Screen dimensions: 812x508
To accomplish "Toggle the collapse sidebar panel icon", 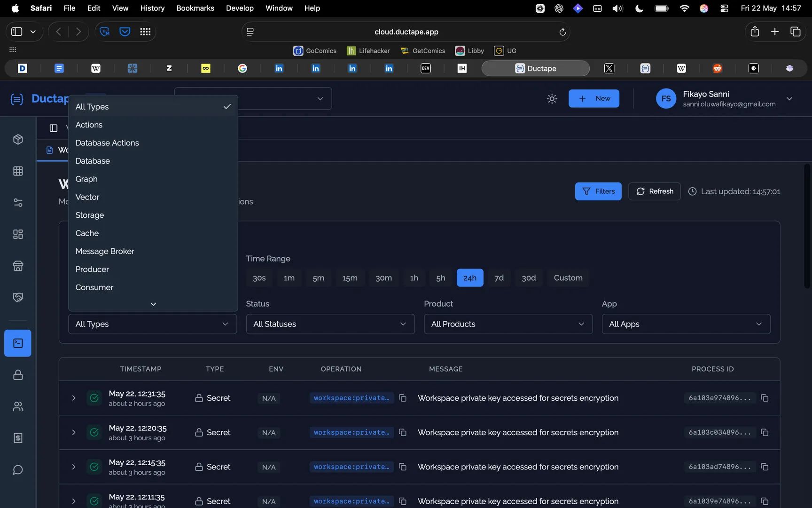I will 54,128.
